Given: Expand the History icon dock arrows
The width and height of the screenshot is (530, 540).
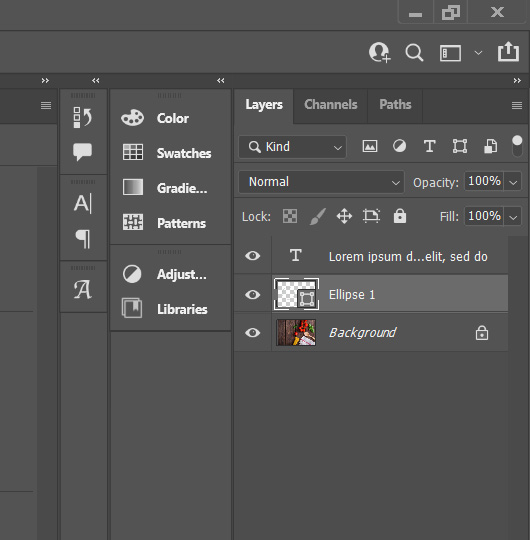Looking at the screenshot, I should tap(96, 81).
